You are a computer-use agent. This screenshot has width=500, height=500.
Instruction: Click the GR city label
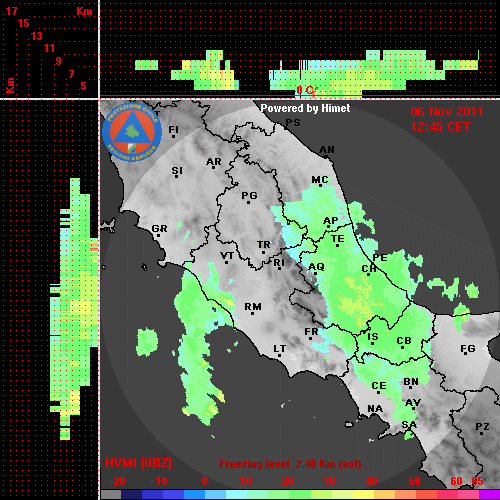[159, 230]
